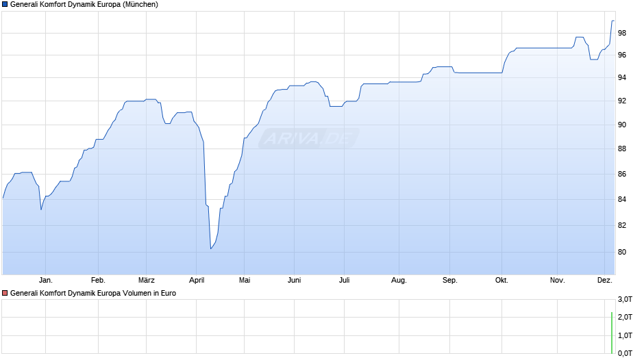This screenshot has width=644, height=360.
Task: Click the 3,0T volume axis value
Action: point(625,299)
